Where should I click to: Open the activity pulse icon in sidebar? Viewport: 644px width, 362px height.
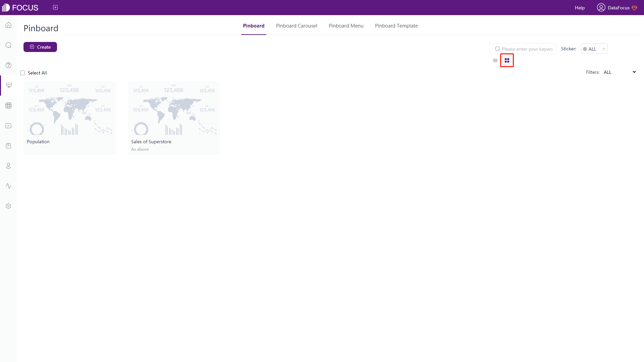[8, 186]
